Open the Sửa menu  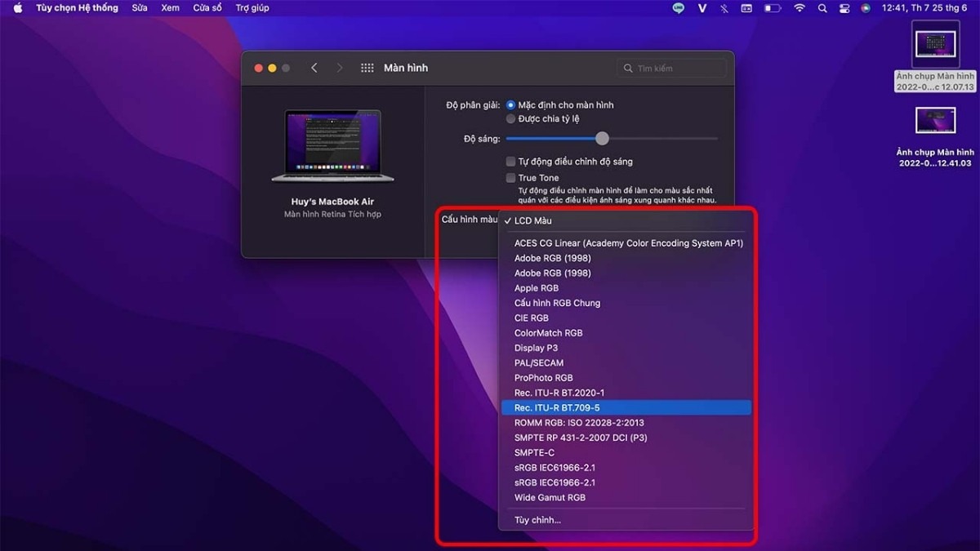point(140,8)
